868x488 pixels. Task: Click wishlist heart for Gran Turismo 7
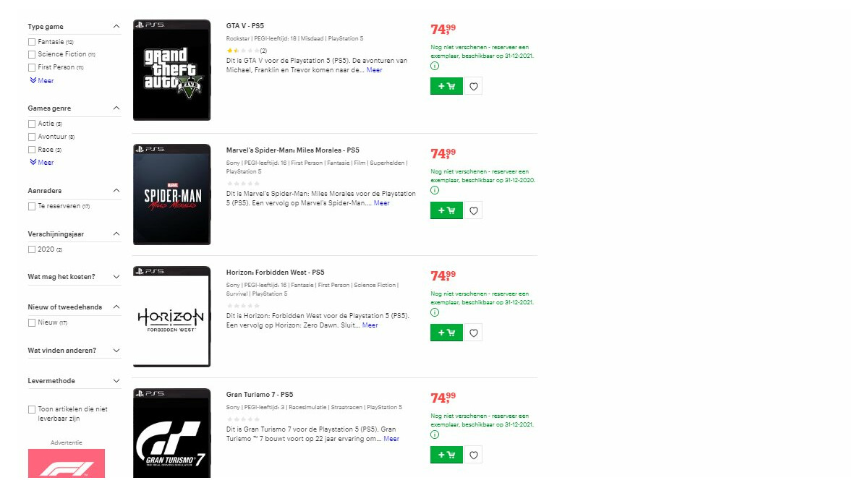pos(474,455)
